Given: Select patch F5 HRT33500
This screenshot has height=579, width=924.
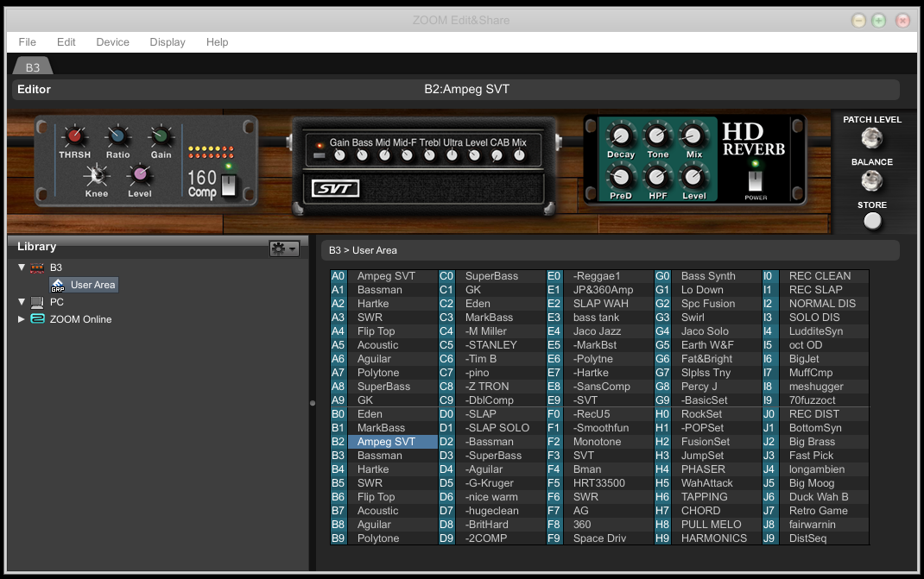Looking at the screenshot, I should click(x=600, y=483).
